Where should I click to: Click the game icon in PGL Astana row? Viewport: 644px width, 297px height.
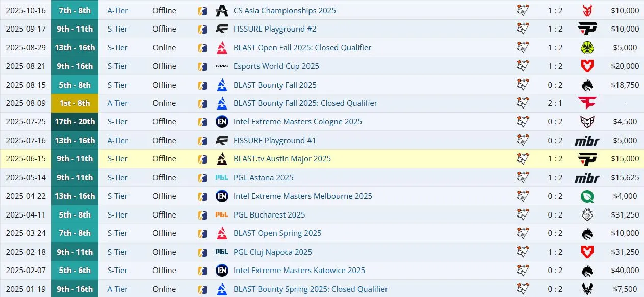[202, 178]
